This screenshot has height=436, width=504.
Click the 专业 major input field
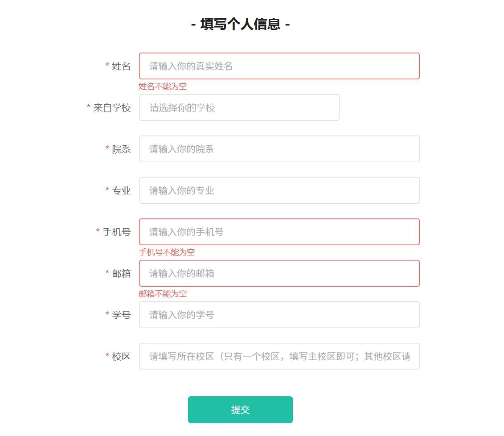pyautogui.click(x=279, y=190)
